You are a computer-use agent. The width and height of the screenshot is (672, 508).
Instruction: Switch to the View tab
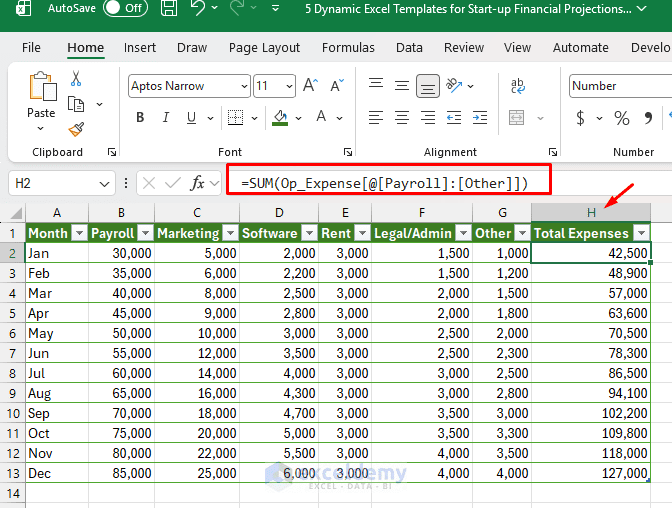(517, 48)
